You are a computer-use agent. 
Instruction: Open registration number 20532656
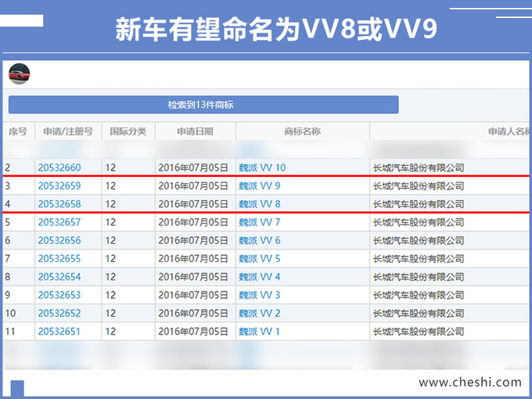[x=59, y=240]
